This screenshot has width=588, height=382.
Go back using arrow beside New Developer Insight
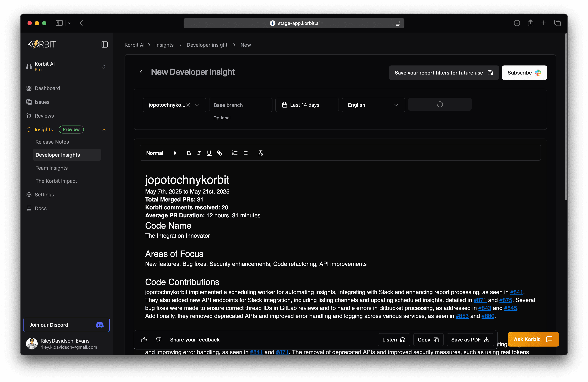pyautogui.click(x=141, y=72)
